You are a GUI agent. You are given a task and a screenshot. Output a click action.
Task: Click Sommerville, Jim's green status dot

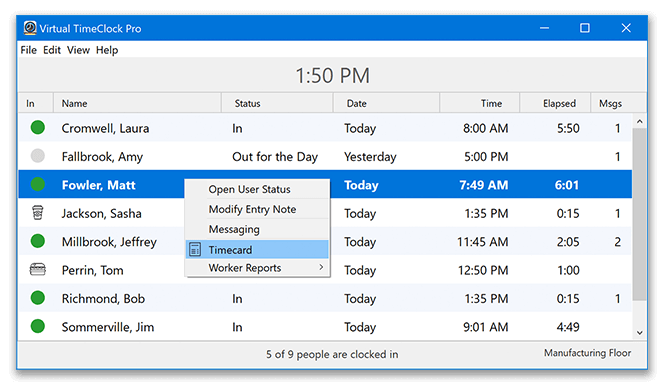38,326
